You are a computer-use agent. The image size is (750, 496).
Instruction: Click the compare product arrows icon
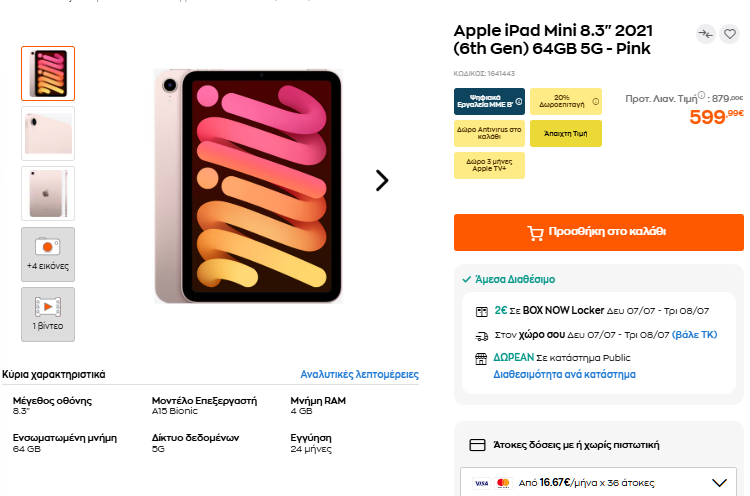[x=706, y=34]
